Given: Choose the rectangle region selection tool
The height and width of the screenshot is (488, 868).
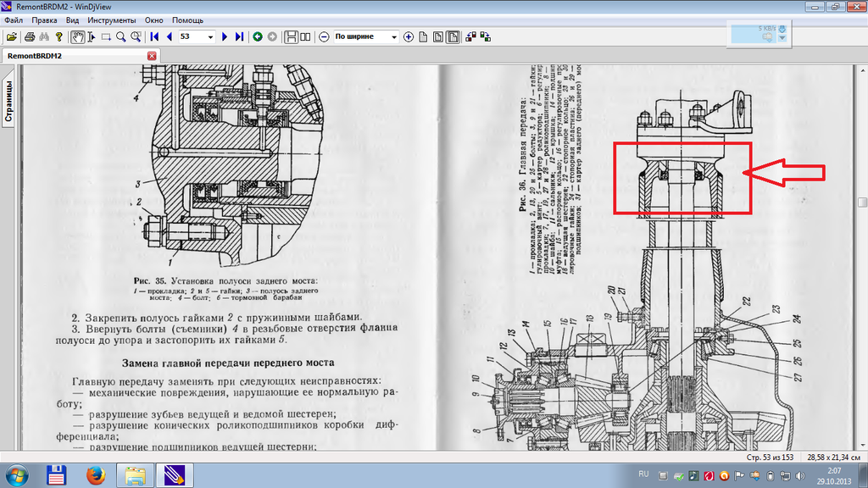Looking at the screenshot, I should (x=106, y=36).
